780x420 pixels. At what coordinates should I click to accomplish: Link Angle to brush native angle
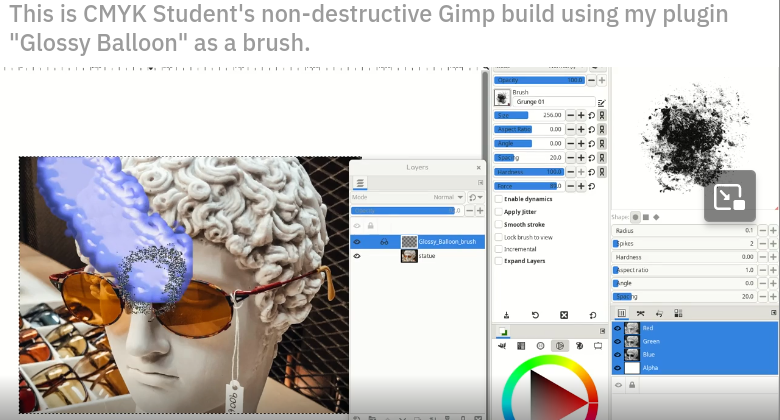click(x=601, y=144)
